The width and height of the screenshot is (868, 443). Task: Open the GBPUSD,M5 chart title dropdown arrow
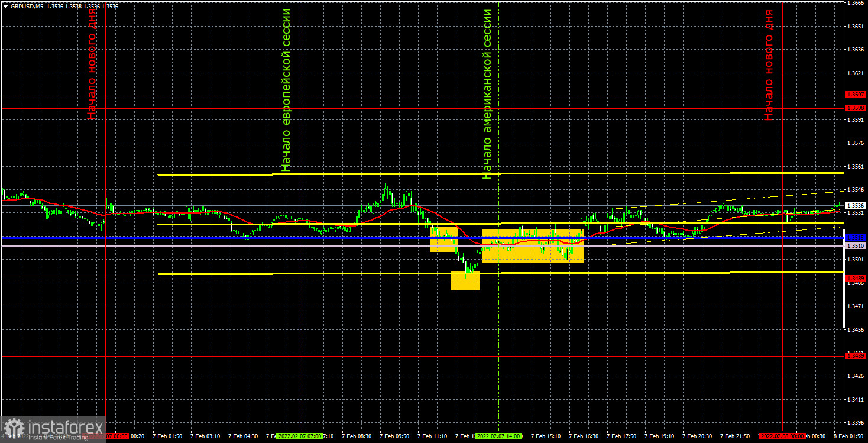coord(5,6)
